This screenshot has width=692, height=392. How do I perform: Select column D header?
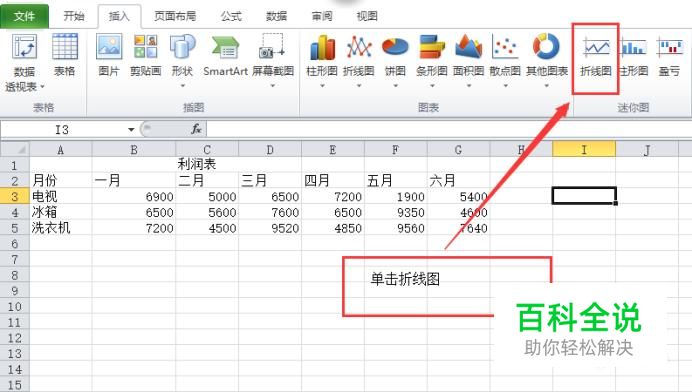click(x=270, y=150)
